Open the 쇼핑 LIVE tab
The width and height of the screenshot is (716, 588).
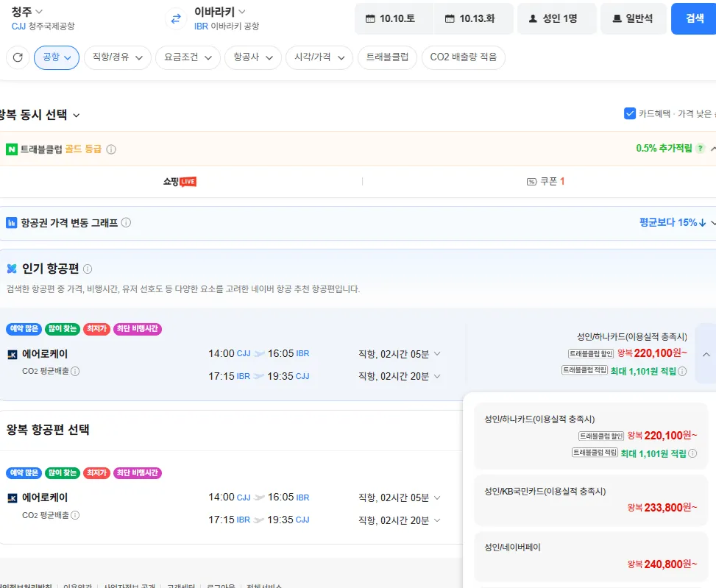click(x=180, y=182)
